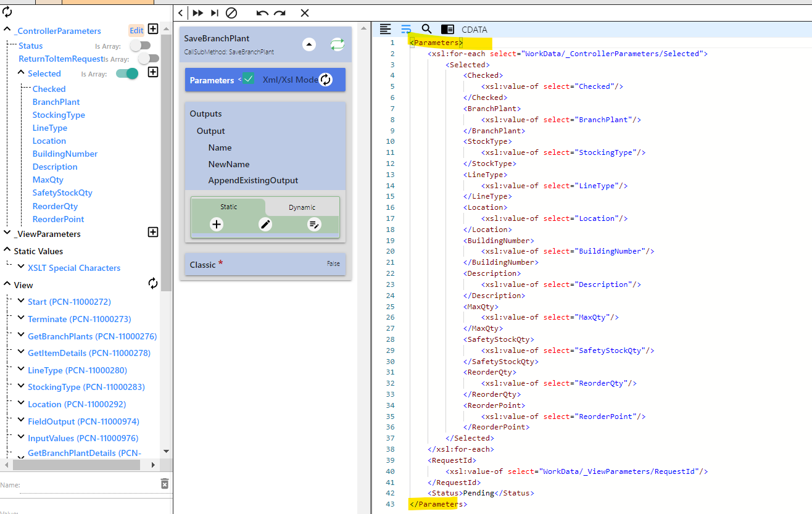Collapse the Static Values section
The width and height of the screenshot is (812, 514).
pyautogui.click(x=7, y=250)
